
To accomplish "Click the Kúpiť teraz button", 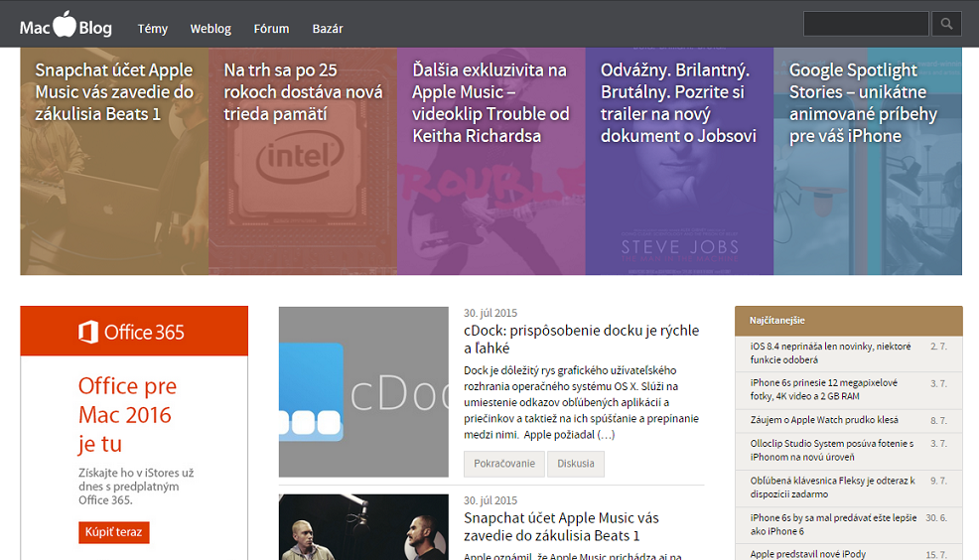I will (x=114, y=532).
